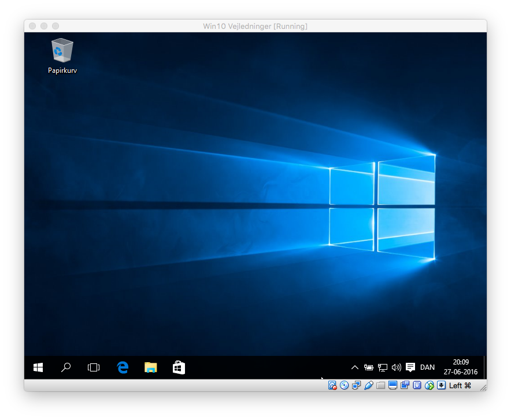
Task: Click the Win10 Vejledninger window title
Action: pyautogui.click(x=255, y=26)
